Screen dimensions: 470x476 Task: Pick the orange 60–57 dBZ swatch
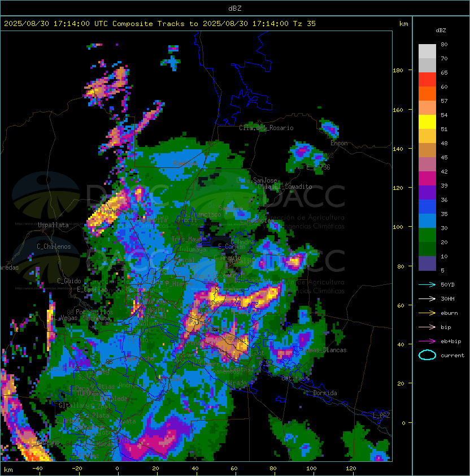pos(427,93)
